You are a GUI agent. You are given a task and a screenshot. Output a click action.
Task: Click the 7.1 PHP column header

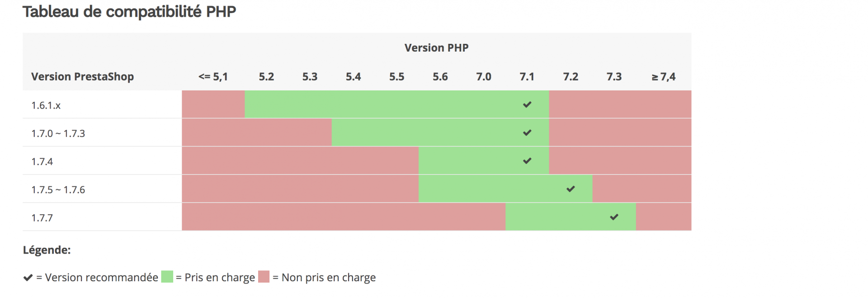527,77
